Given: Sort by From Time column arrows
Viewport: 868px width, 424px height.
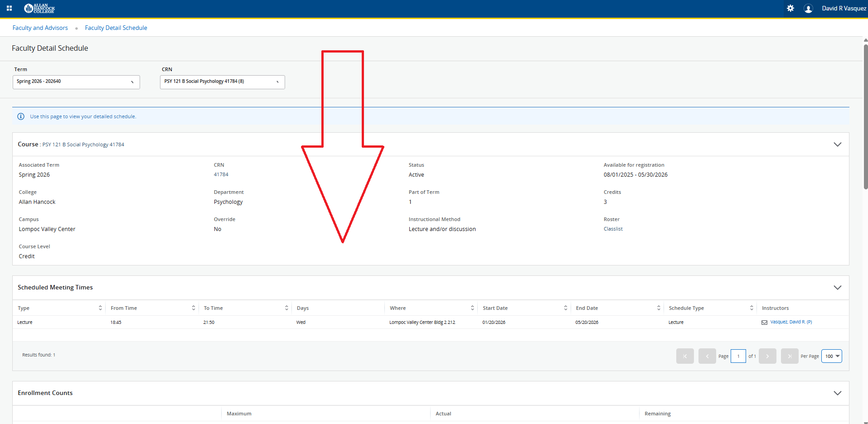Looking at the screenshot, I should tap(194, 308).
